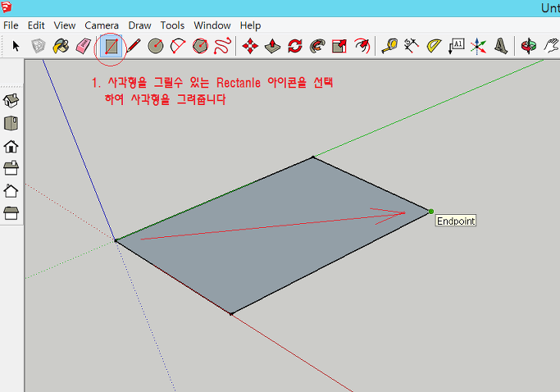
Task: Open the Help menu
Action: click(250, 25)
